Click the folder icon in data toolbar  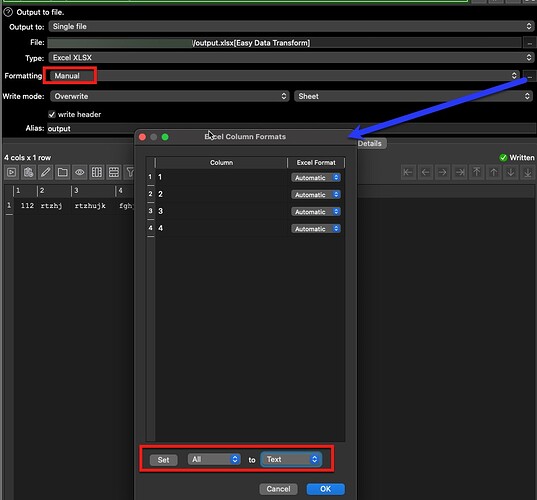tap(63, 172)
